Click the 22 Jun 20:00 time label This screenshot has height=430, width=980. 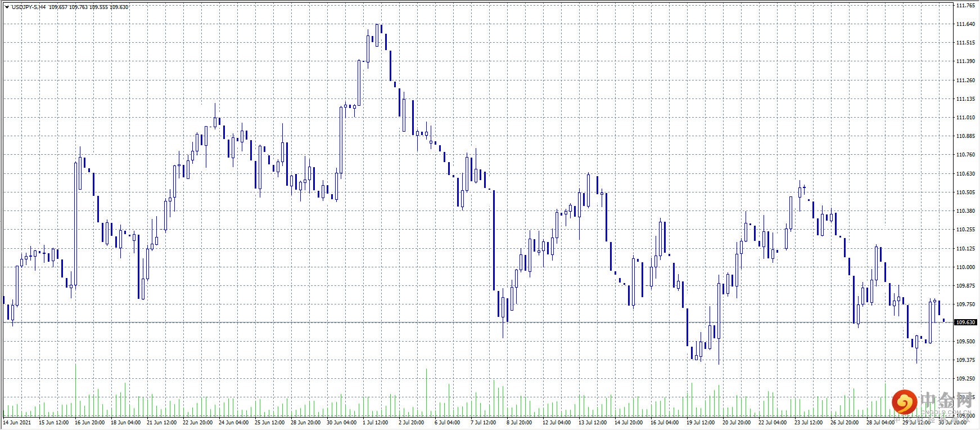tap(197, 423)
